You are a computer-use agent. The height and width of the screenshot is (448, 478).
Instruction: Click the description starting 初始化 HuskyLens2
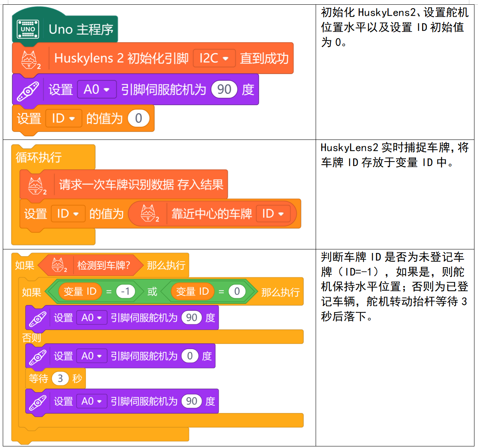(395, 27)
